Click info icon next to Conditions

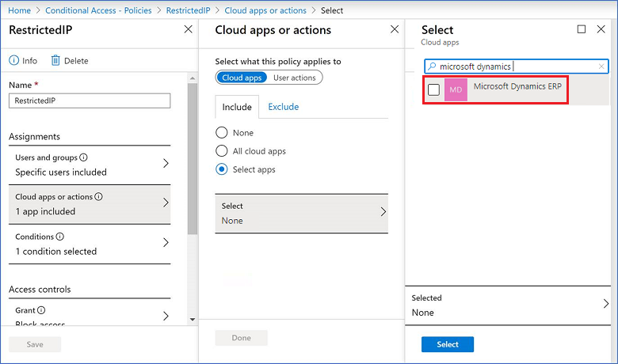(60, 237)
